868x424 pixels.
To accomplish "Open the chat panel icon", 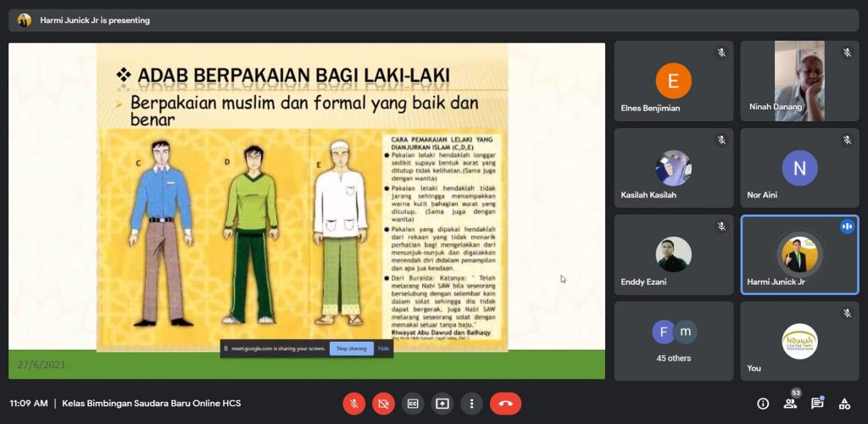I will pyautogui.click(x=817, y=404).
